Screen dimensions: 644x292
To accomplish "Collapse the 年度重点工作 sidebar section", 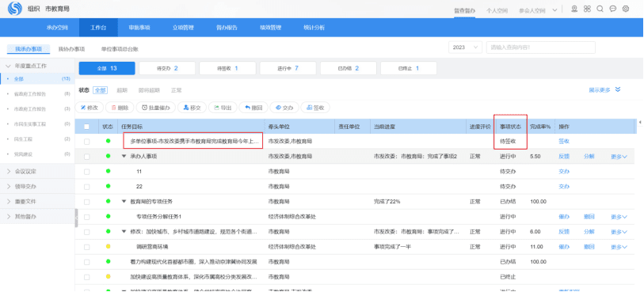I will [8, 66].
